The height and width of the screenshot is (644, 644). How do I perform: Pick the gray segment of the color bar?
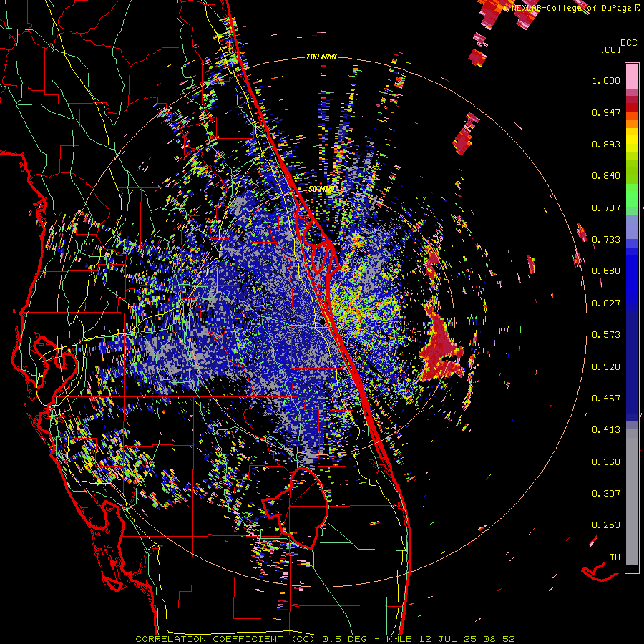pos(632,497)
